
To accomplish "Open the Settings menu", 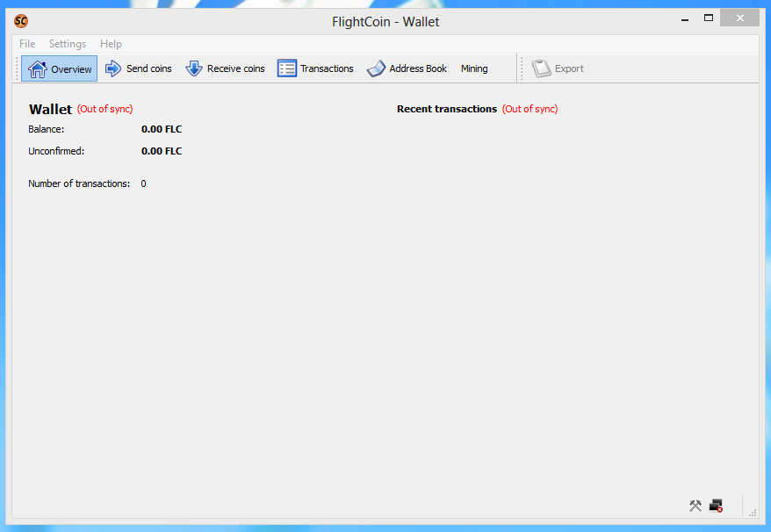I will [68, 44].
